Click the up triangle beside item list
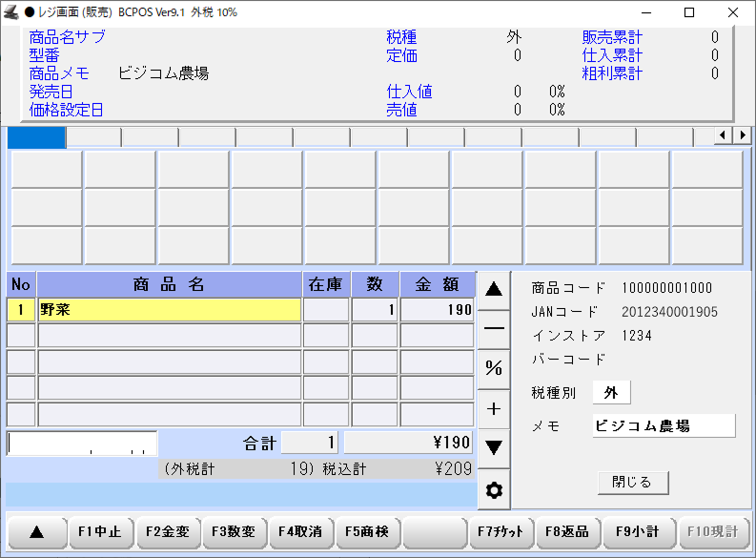Screen dimensions: 756x558 coord(494,290)
